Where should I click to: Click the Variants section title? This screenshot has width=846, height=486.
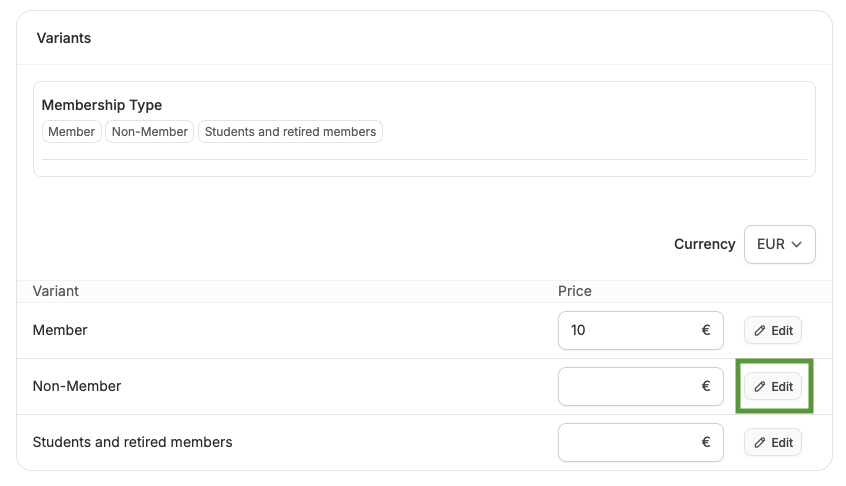pos(64,38)
